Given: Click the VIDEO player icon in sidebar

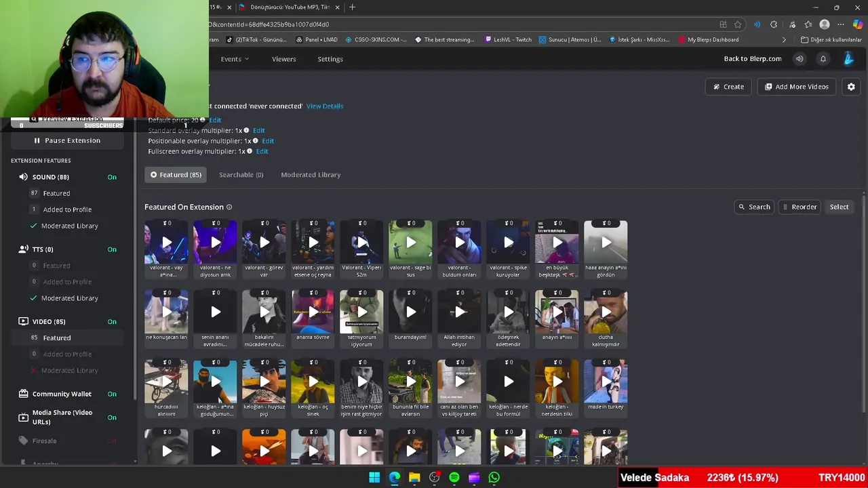Looking at the screenshot, I should (x=24, y=321).
